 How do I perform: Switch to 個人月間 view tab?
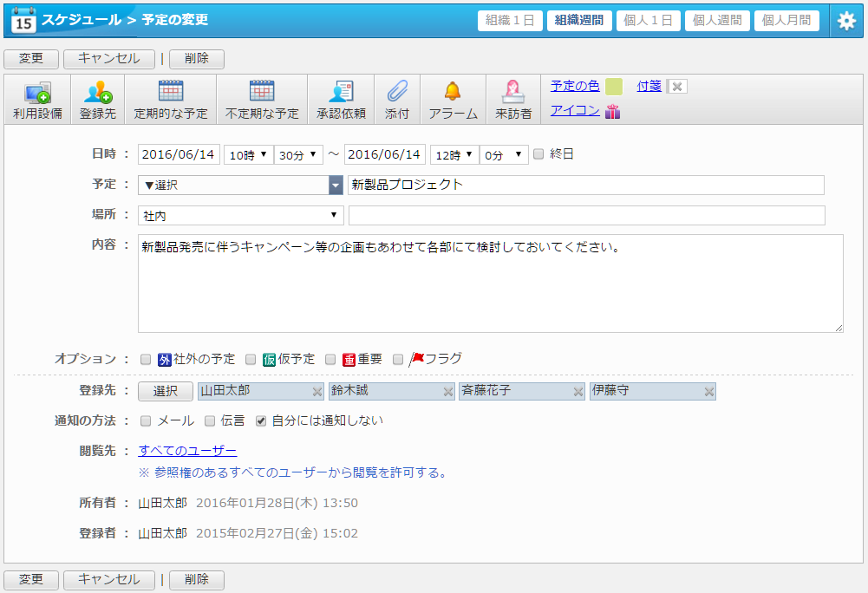[x=786, y=22]
